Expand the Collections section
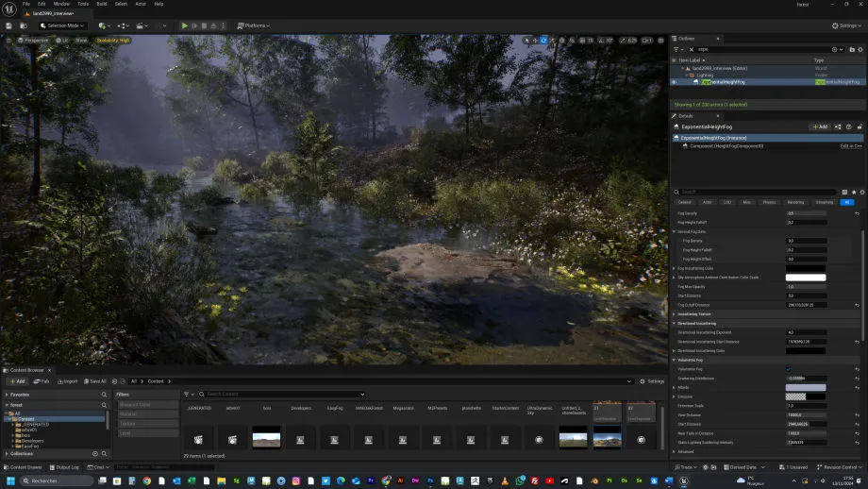868x489 pixels. click(7, 453)
